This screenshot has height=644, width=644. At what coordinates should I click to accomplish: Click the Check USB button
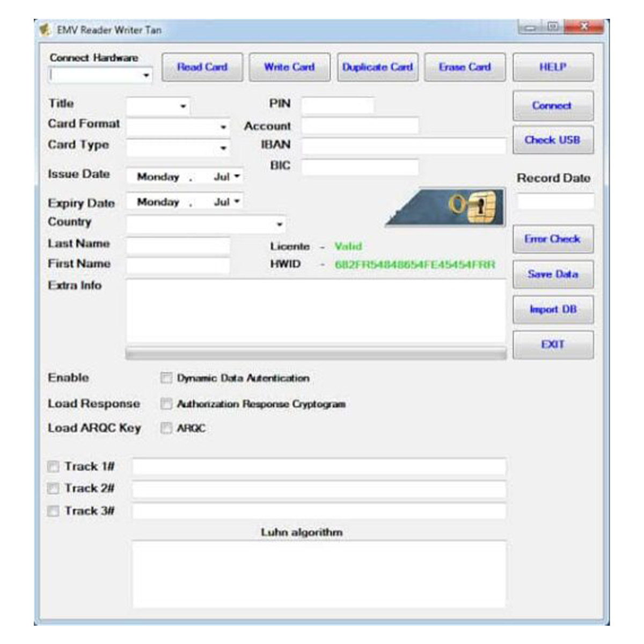click(553, 140)
